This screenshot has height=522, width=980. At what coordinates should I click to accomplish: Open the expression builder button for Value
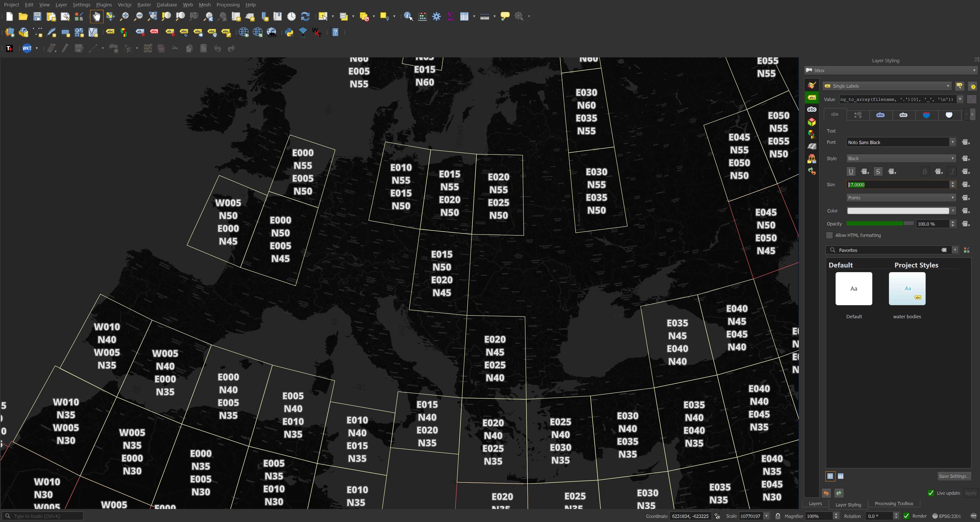[x=971, y=99]
